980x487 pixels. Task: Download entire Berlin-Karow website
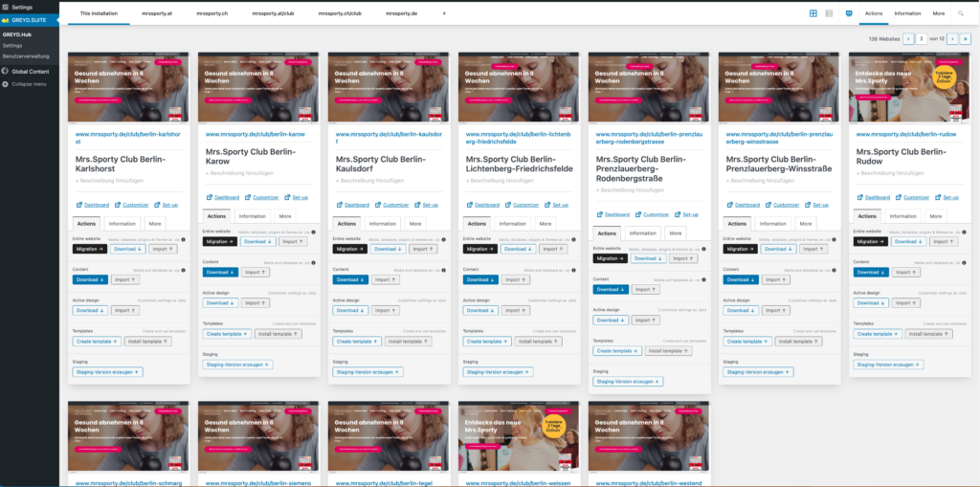coord(259,242)
